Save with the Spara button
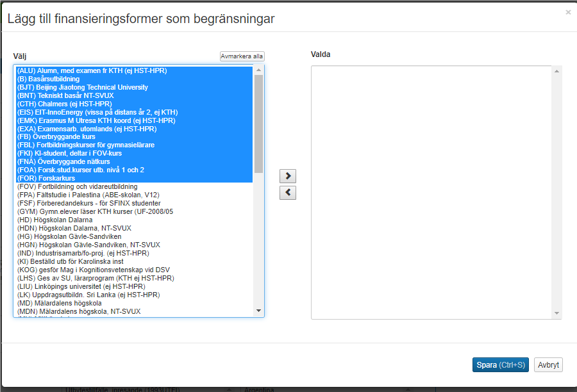This screenshot has width=577, height=392. 500,365
